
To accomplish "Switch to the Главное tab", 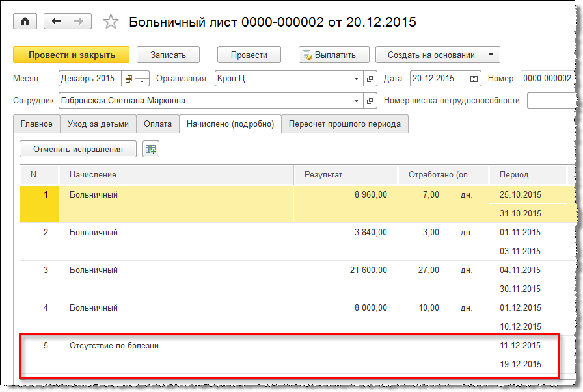I will (x=36, y=124).
